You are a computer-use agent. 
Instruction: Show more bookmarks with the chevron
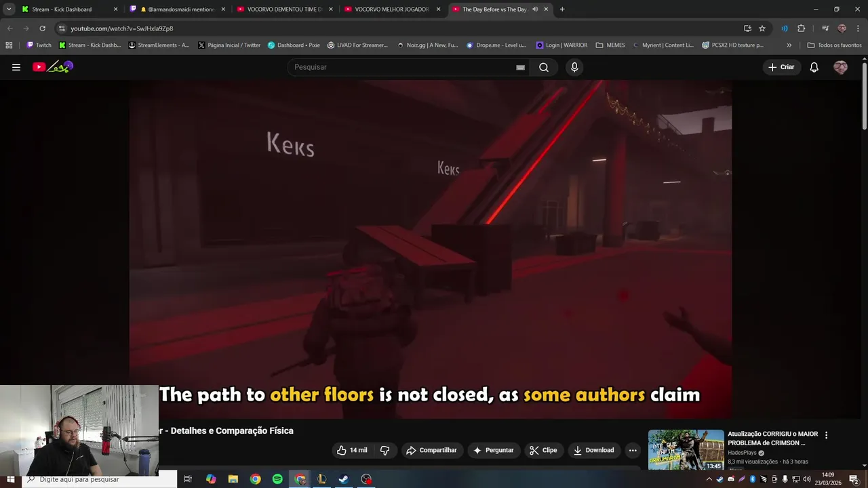(789, 45)
